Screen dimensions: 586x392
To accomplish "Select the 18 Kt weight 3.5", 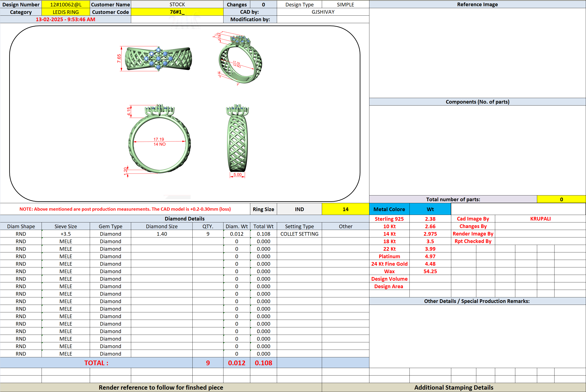I will (430, 241).
